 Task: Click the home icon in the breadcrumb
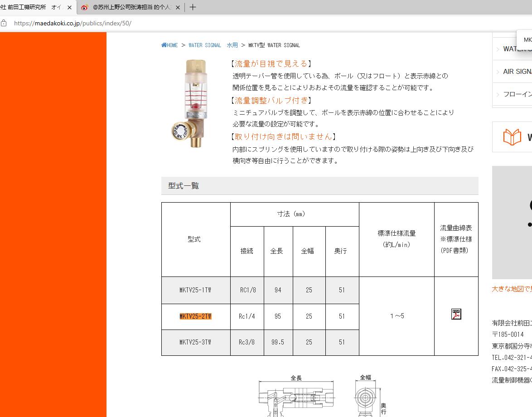(164, 44)
